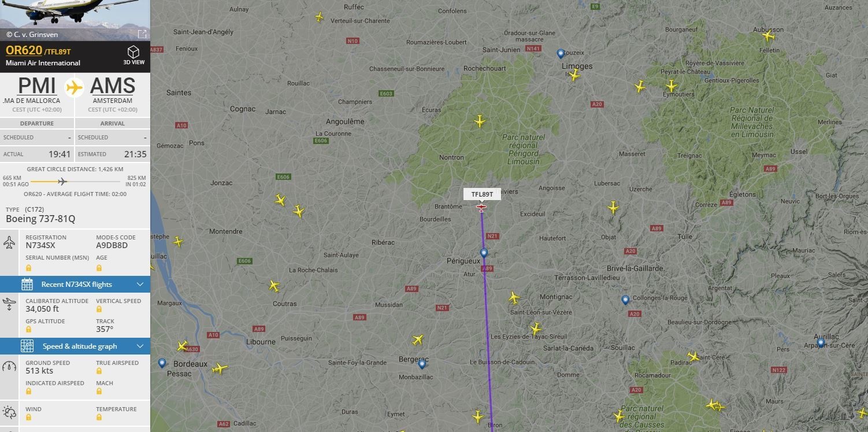Select yellow aircraft near Aubusson

tap(768, 36)
